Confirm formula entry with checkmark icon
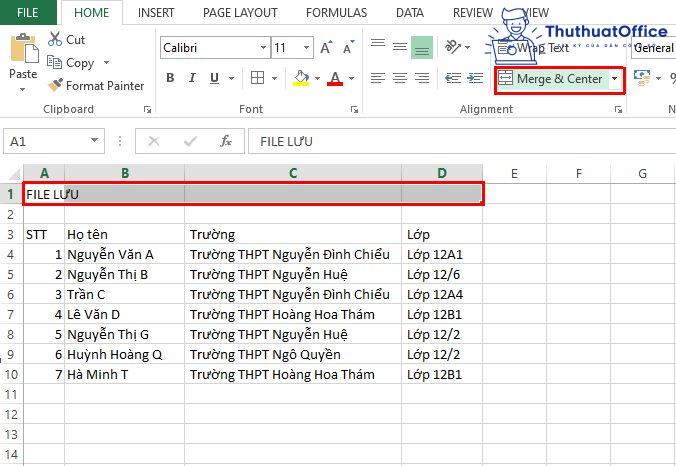The image size is (676, 466). pos(190,141)
